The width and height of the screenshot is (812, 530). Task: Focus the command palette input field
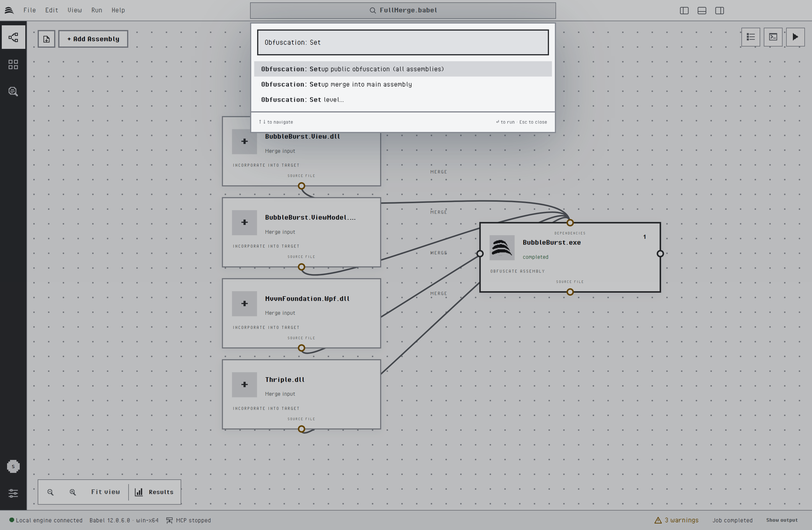(402, 42)
